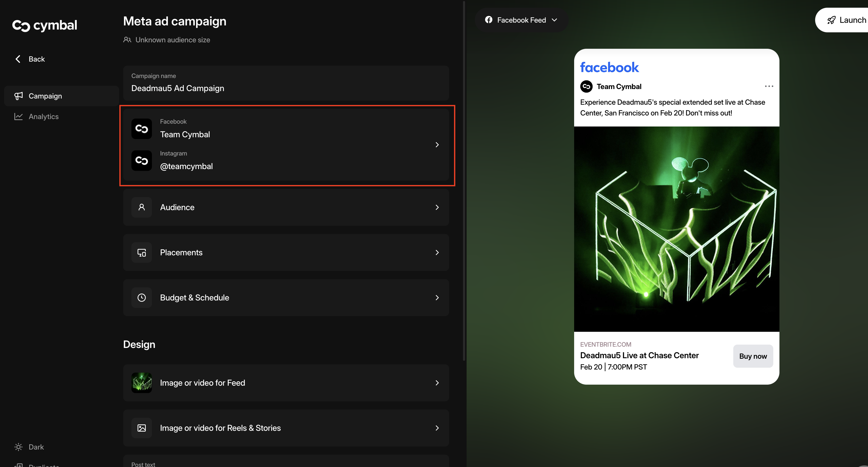
Task: Open the three-dot menu on the ad preview
Action: (x=769, y=86)
